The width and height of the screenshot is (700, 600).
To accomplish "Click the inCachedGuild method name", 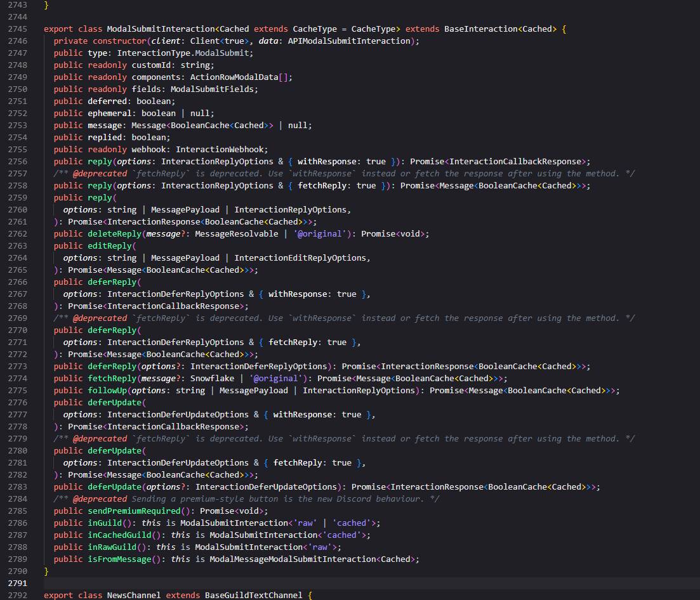I will (x=119, y=535).
